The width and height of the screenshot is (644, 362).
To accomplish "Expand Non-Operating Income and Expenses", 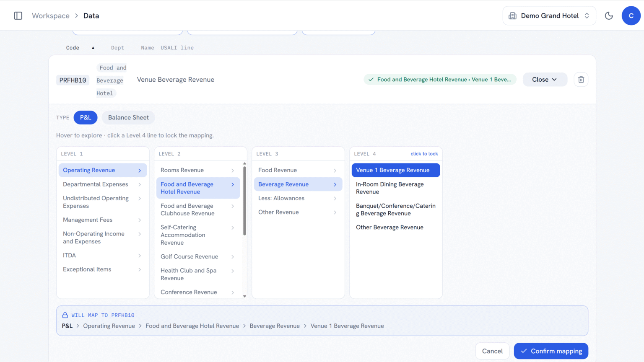I will coord(103,238).
